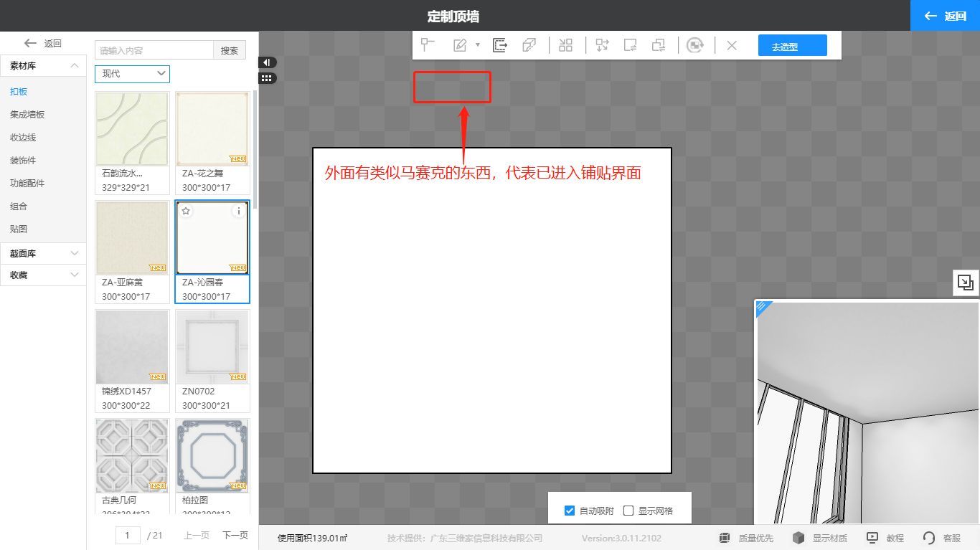
Task: Favorite ZA-沁园春 using its star icon
Action: tap(186, 211)
